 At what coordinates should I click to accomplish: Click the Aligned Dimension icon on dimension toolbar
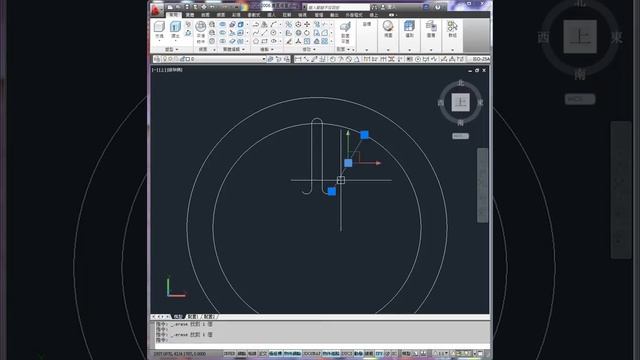tap(306, 59)
